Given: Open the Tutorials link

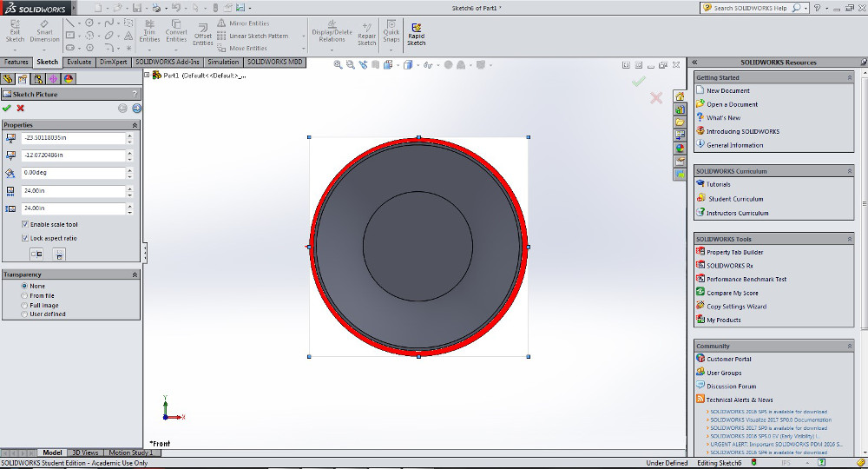Looking at the screenshot, I should (718, 184).
